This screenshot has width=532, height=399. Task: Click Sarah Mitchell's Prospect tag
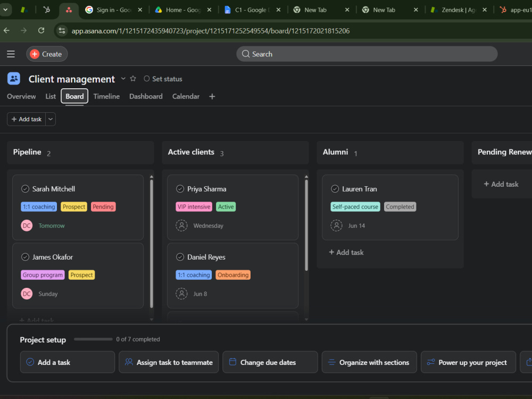[74, 207]
